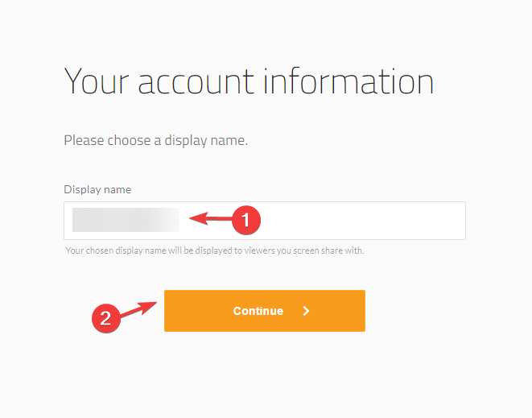This screenshot has width=532, height=418.
Task: Click the red arrow pointing at name field
Action: pyautogui.click(x=211, y=218)
